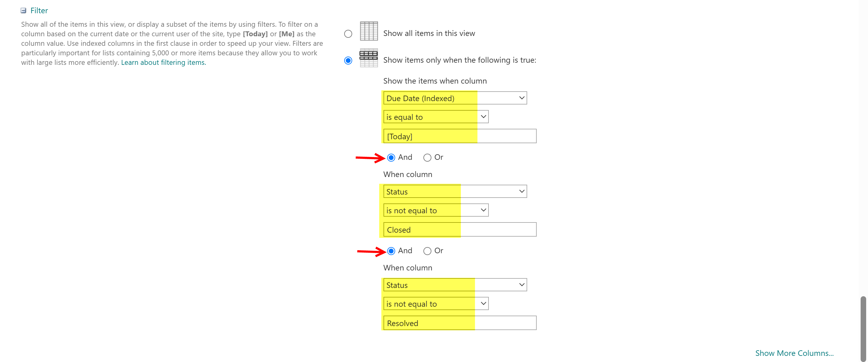
Task: Switch second condition connector to Or
Action: (x=427, y=251)
